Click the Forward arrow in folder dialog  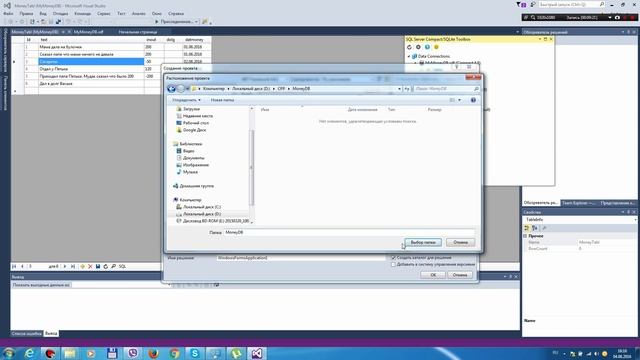tap(180, 89)
